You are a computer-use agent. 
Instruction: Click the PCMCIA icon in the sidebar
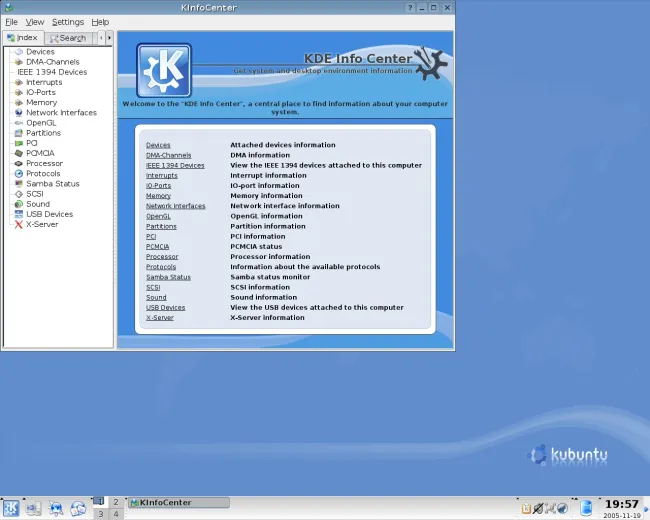19,153
